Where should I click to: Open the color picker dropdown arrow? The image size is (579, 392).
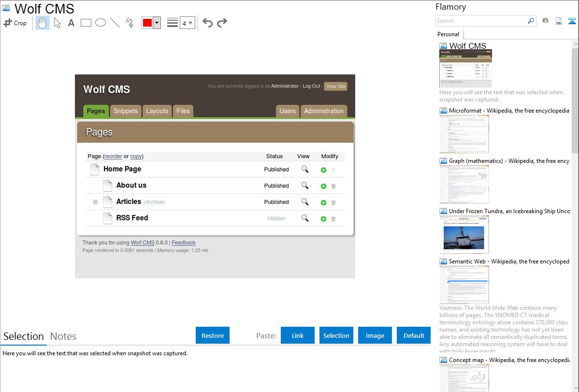157,23
